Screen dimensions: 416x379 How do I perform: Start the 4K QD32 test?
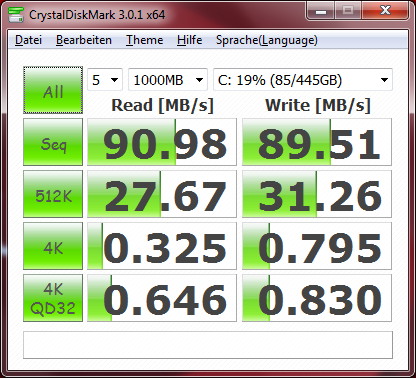pos(53,298)
